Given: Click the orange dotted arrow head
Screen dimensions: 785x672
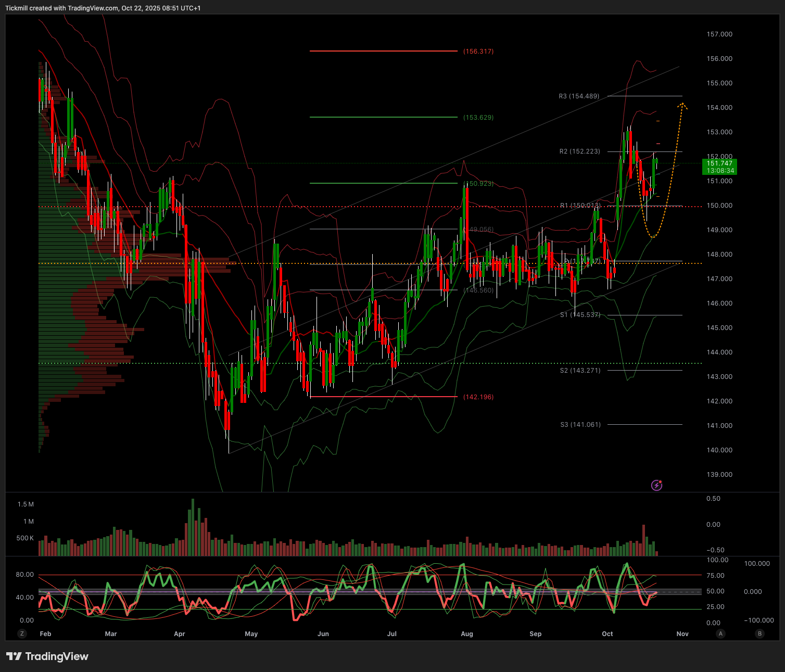Looking at the screenshot, I should point(682,106).
